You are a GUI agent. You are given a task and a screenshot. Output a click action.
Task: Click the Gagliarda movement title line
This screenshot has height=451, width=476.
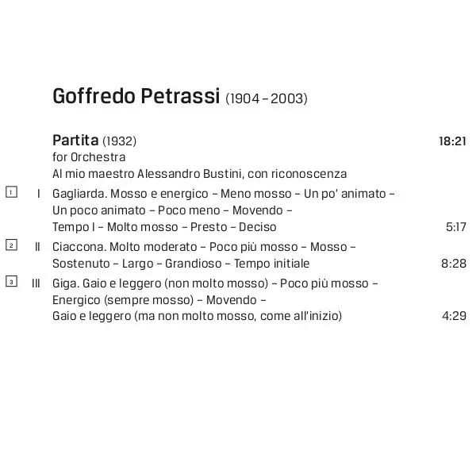click(x=224, y=194)
